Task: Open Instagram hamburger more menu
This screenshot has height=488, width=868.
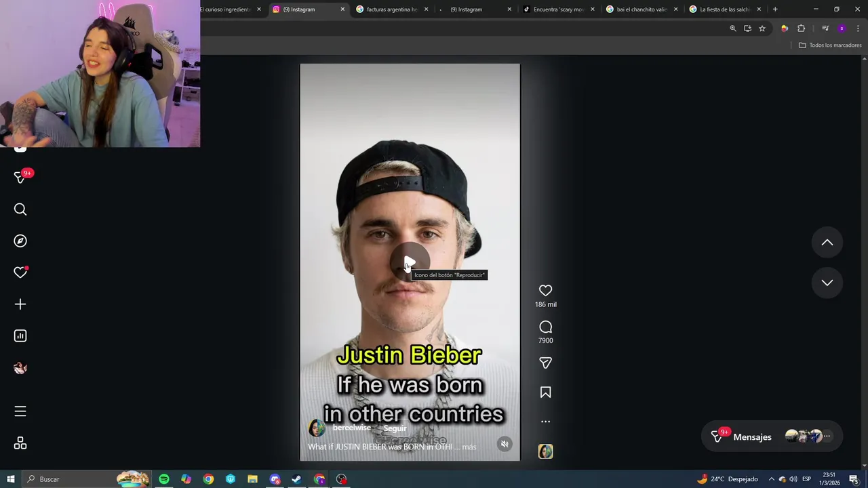Action: pyautogui.click(x=20, y=411)
